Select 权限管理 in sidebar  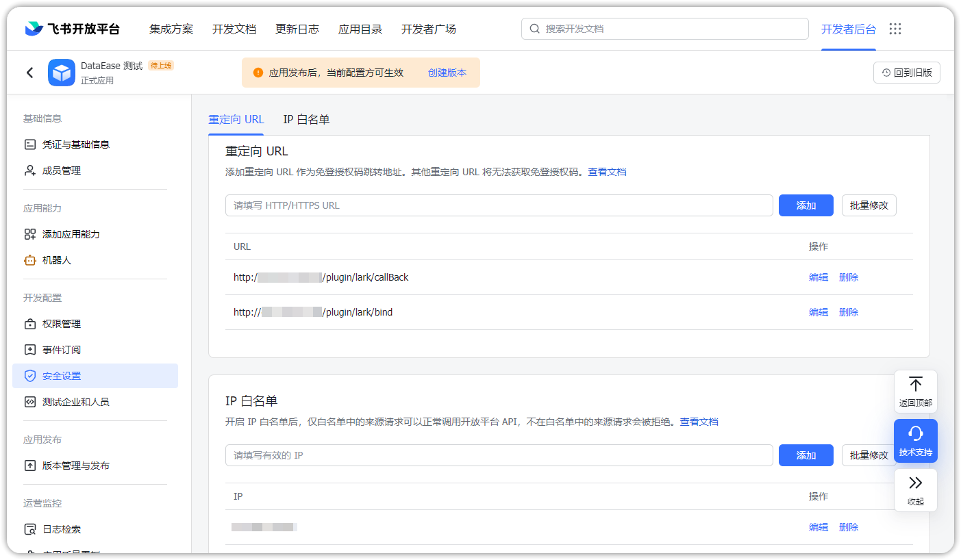pos(95,324)
